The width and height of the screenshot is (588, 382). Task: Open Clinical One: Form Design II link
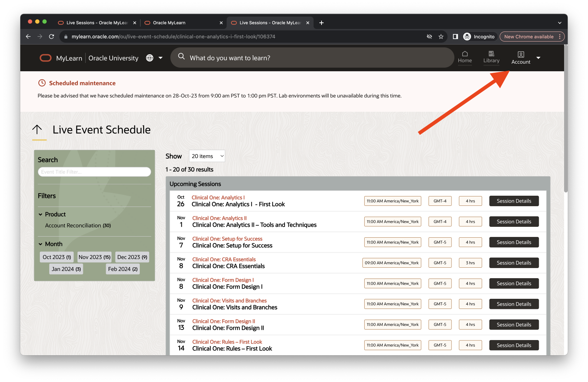pos(224,321)
